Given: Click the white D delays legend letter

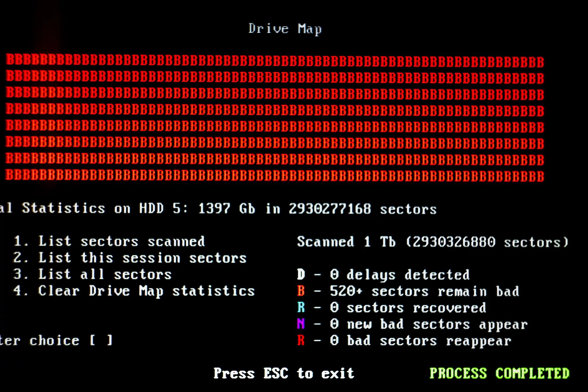Looking at the screenshot, I should tap(301, 274).
